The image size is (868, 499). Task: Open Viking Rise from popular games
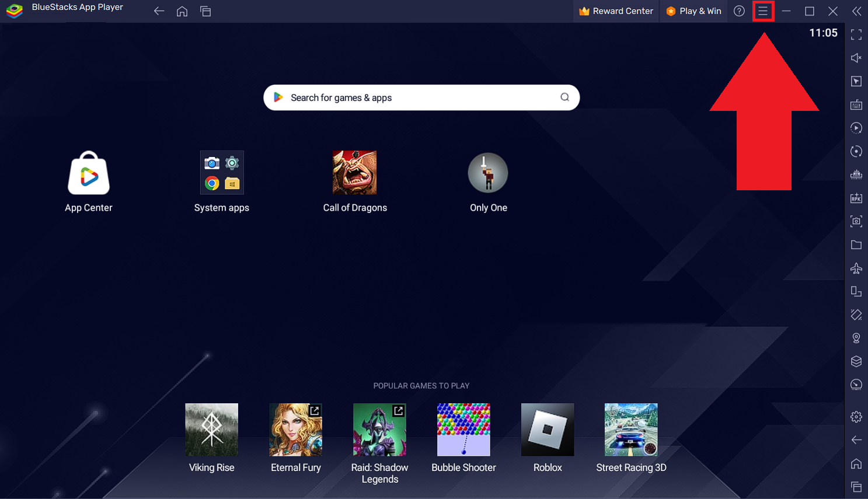pos(212,438)
